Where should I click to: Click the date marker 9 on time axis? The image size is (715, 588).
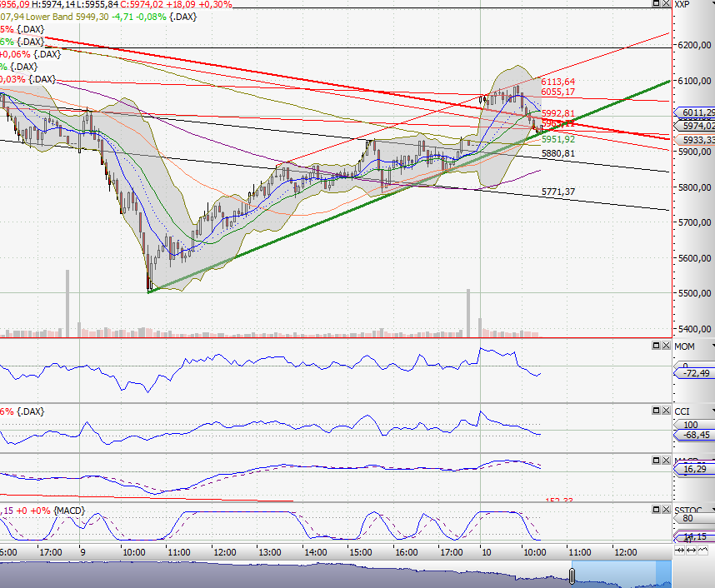point(82,552)
